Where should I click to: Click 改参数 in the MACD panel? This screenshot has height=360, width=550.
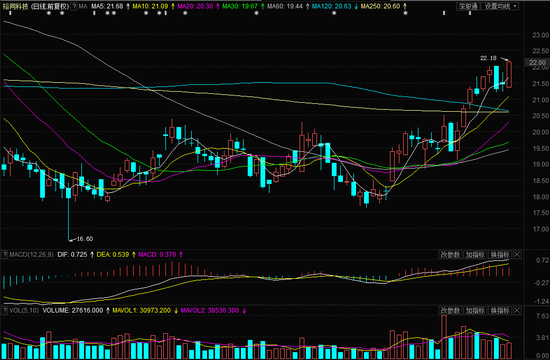(450, 255)
